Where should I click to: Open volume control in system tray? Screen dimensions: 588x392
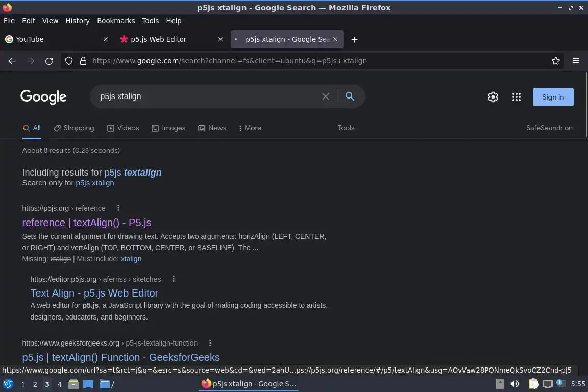click(x=515, y=384)
